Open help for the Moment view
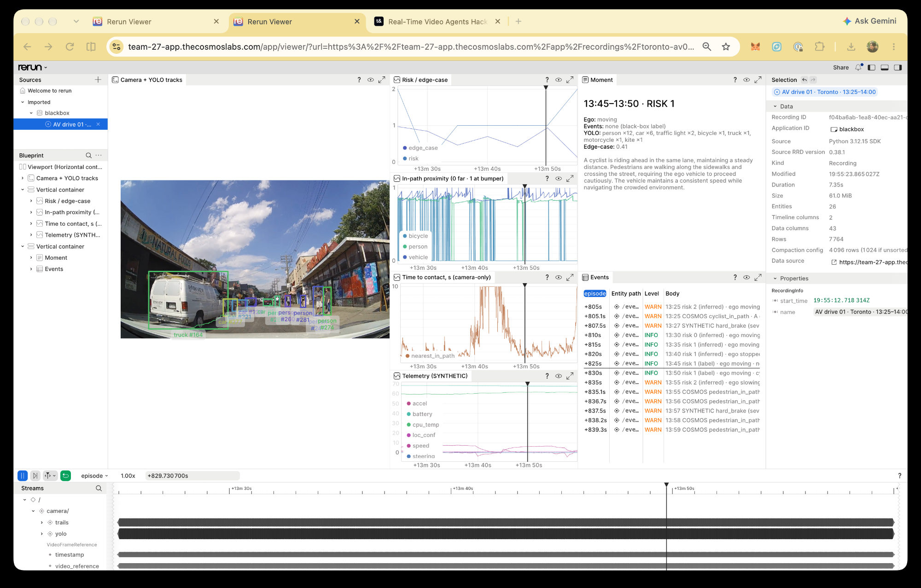Viewport: 921px width, 588px height. 735,80
